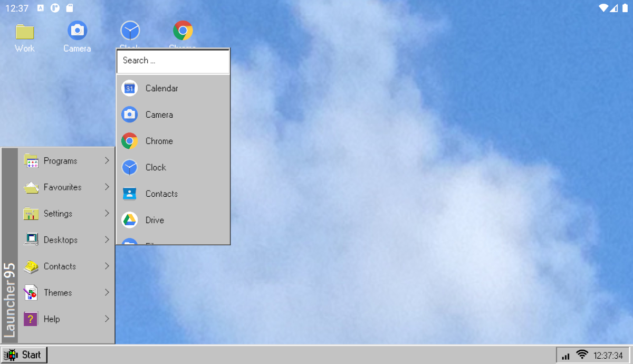Expand the Desktops submenu arrow
633x364 pixels.
pos(107,240)
